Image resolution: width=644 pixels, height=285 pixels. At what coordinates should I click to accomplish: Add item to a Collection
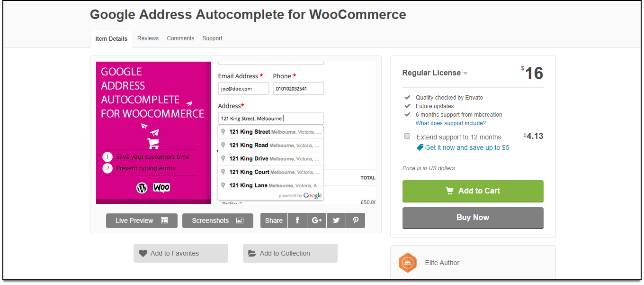point(290,253)
